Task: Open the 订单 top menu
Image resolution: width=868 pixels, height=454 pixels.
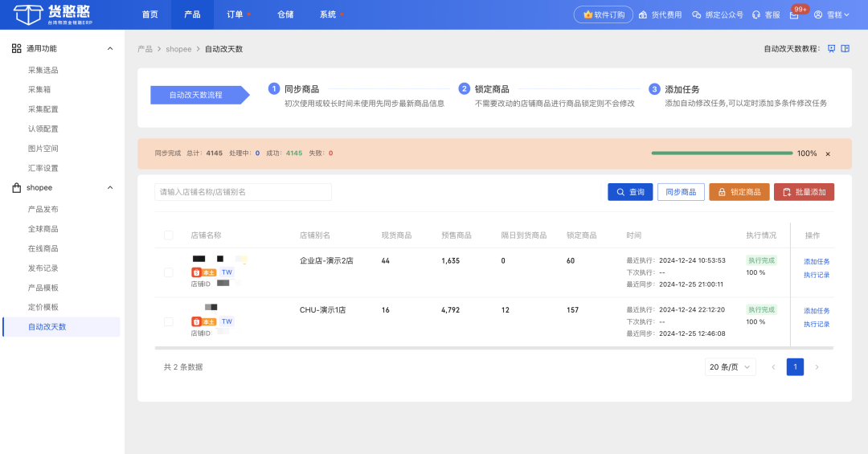Action: point(235,14)
